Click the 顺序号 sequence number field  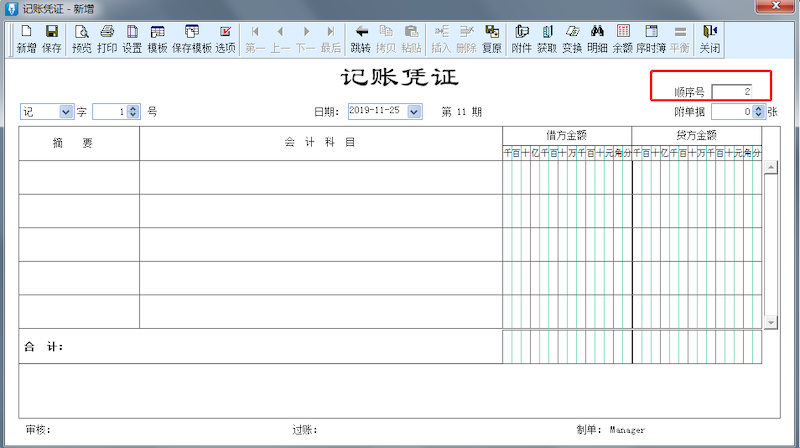click(732, 92)
